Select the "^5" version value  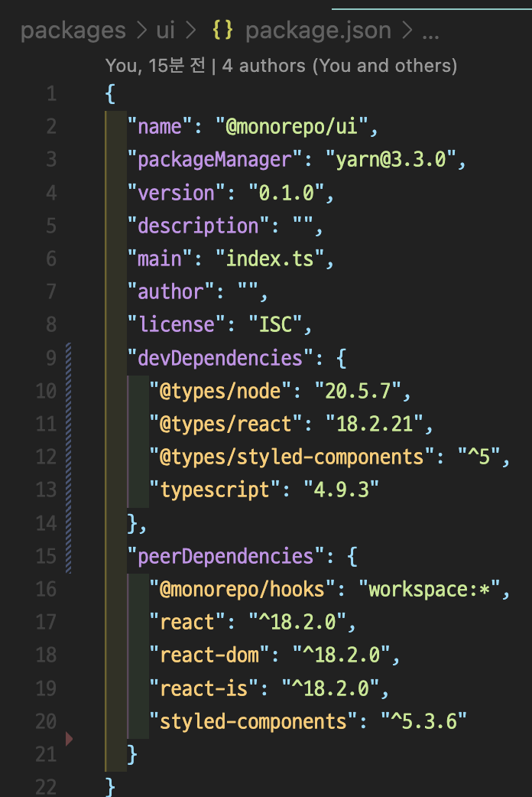pyautogui.click(x=479, y=457)
